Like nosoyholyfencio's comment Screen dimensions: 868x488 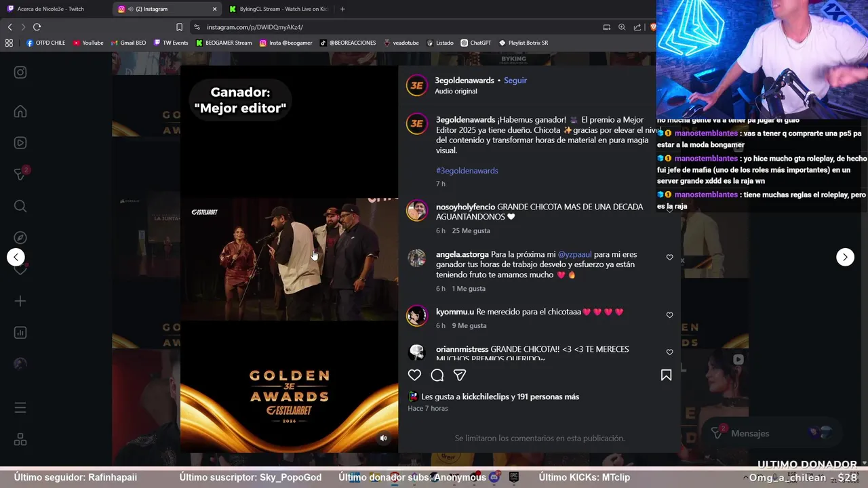669,210
